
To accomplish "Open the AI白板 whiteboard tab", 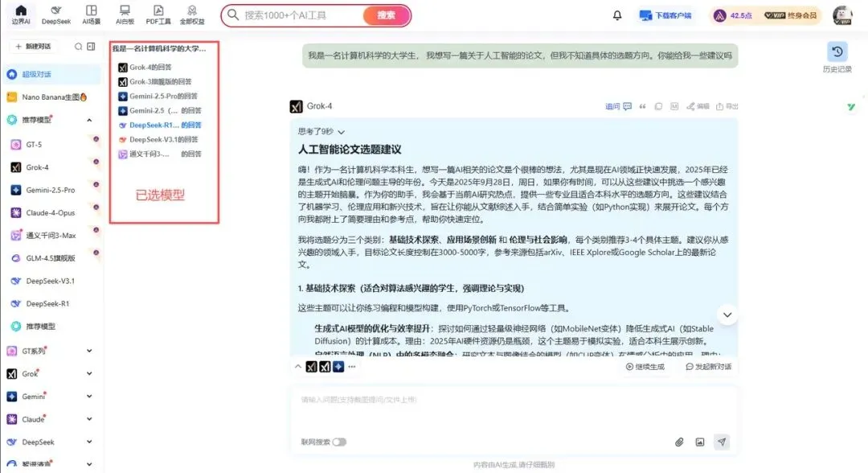I will pyautogui.click(x=125, y=14).
